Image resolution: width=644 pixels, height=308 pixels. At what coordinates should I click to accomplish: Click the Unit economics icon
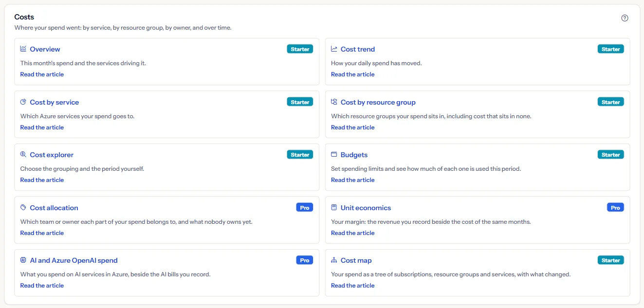click(334, 207)
